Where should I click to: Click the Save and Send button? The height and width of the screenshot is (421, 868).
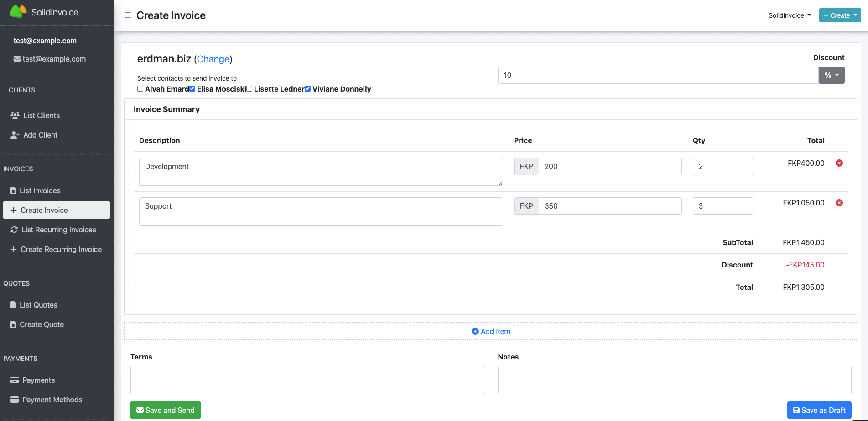tap(165, 410)
